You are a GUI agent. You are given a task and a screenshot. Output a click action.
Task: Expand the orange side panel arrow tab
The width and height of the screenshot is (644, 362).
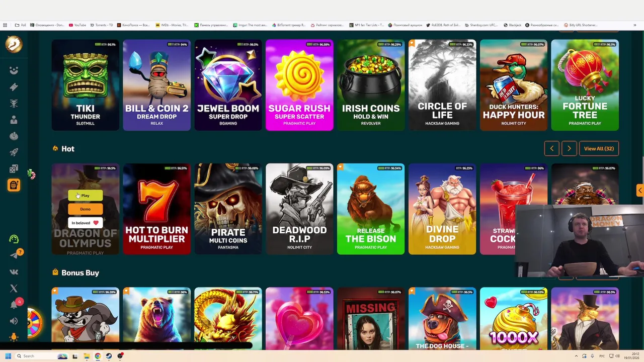[x=640, y=190]
